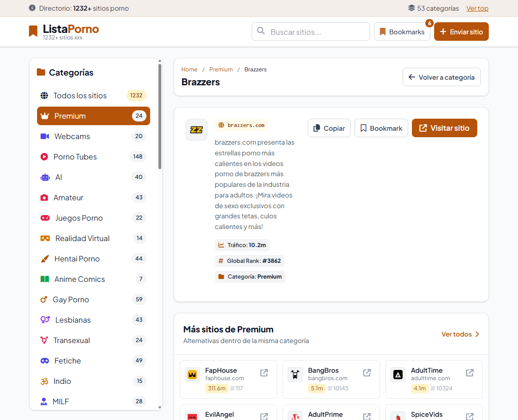The image size is (518, 420).
Task: Click the magnifier icon in the search box
Action: click(261, 31)
